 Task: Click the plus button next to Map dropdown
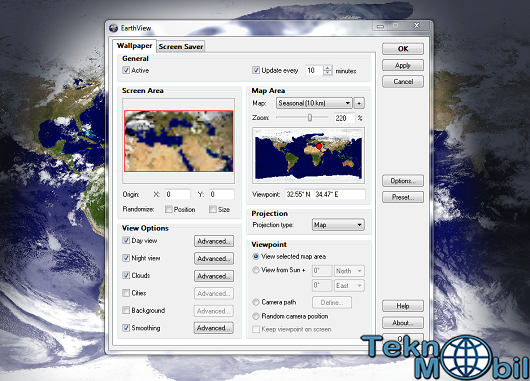[x=359, y=103]
